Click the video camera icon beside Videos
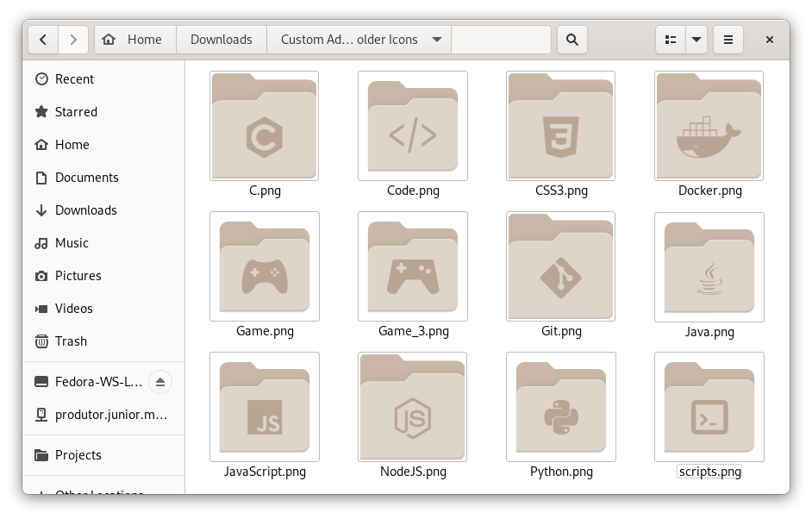Screen dimensions: 812x519 [x=41, y=309]
